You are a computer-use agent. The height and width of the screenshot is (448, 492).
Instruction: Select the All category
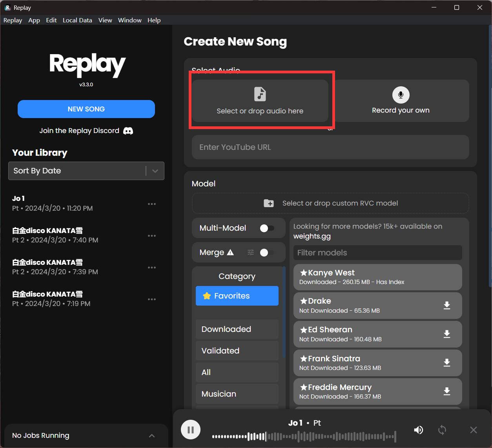(237, 372)
